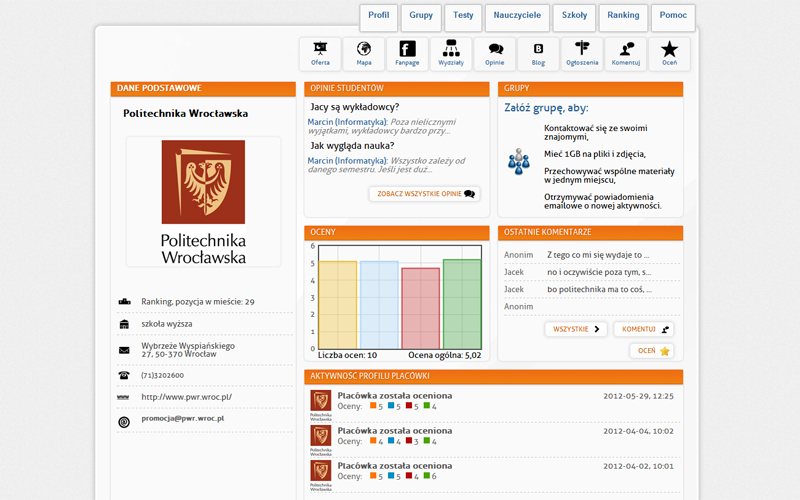Click the Komentuj toolbar icon
Image resolution: width=800 pixels, height=500 pixels.
coord(626,54)
